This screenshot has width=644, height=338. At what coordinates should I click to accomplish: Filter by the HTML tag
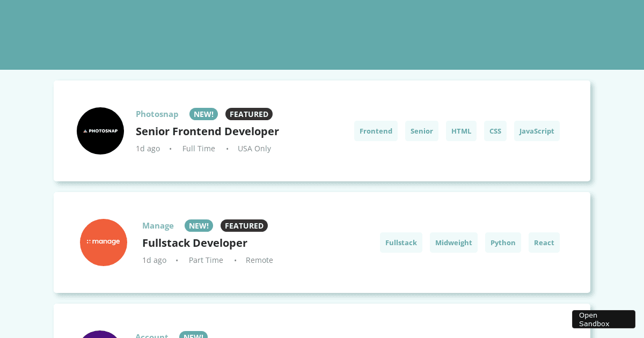461,131
